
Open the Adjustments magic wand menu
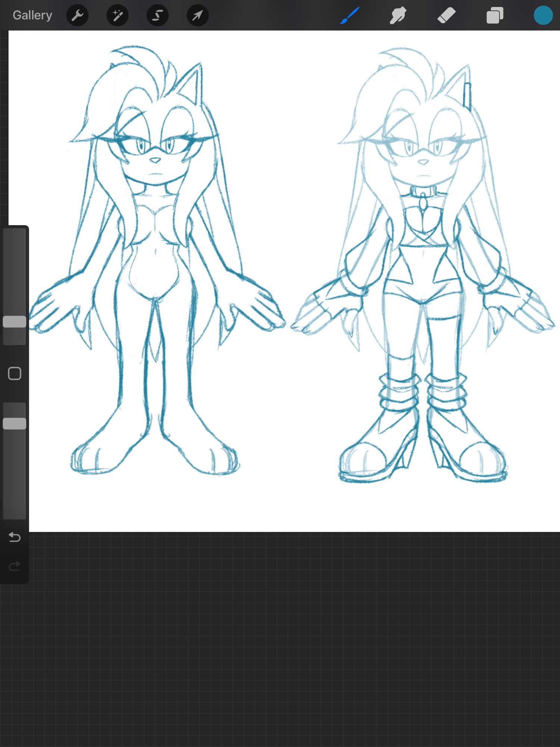(118, 15)
